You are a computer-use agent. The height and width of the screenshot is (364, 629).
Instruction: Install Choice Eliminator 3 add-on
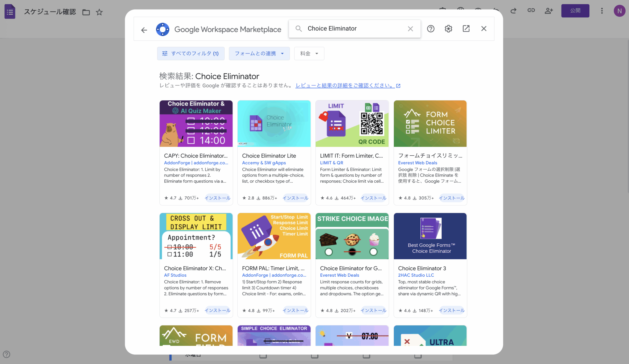pos(451,310)
